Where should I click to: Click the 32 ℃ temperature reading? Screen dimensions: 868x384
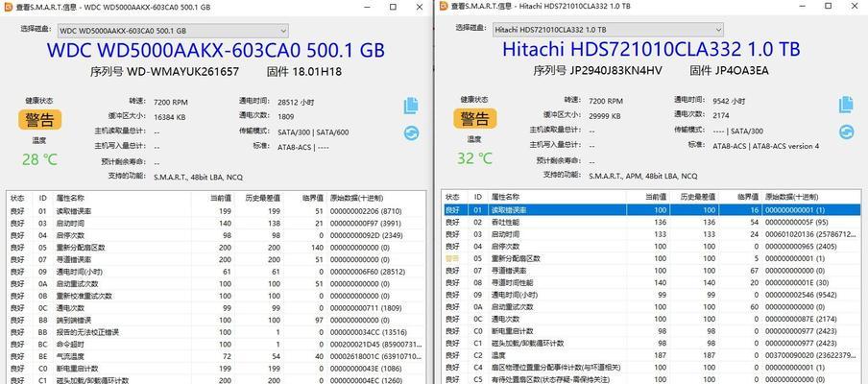[x=474, y=158]
